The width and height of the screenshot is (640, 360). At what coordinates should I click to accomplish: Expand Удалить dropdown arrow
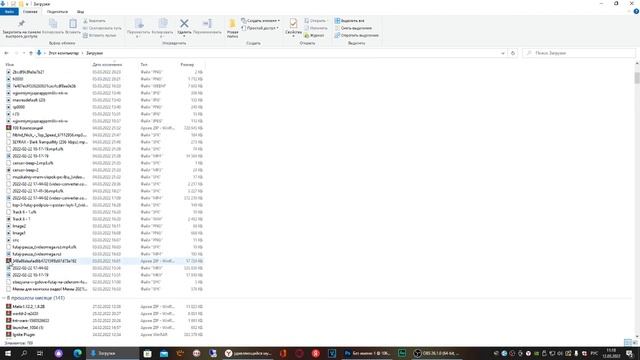[184, 36]
